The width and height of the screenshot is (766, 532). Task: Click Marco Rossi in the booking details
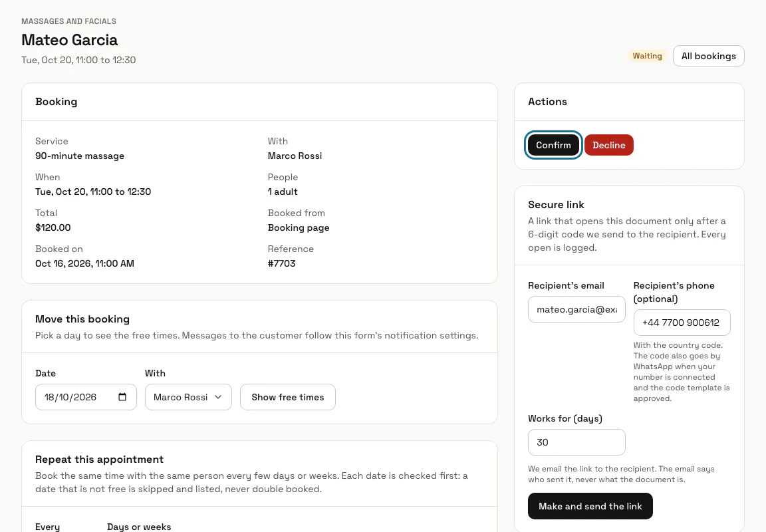pyautogui.click(x=295, y=156)
